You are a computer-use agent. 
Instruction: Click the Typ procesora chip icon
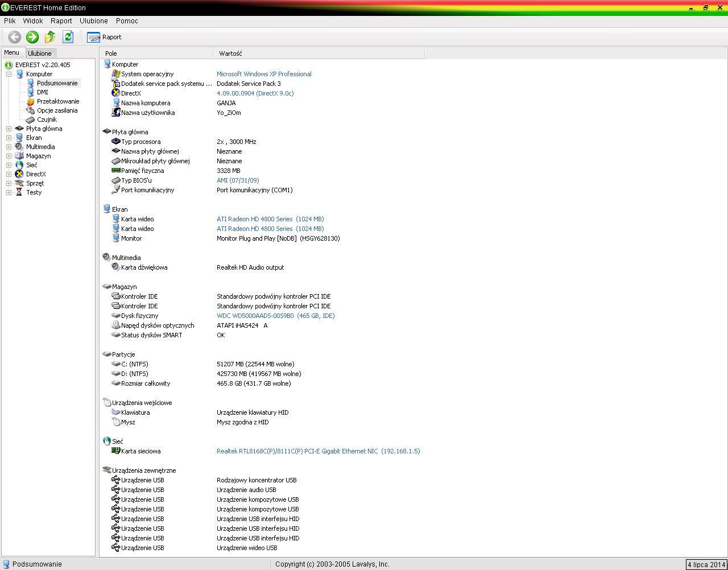[x=116, y=142]
